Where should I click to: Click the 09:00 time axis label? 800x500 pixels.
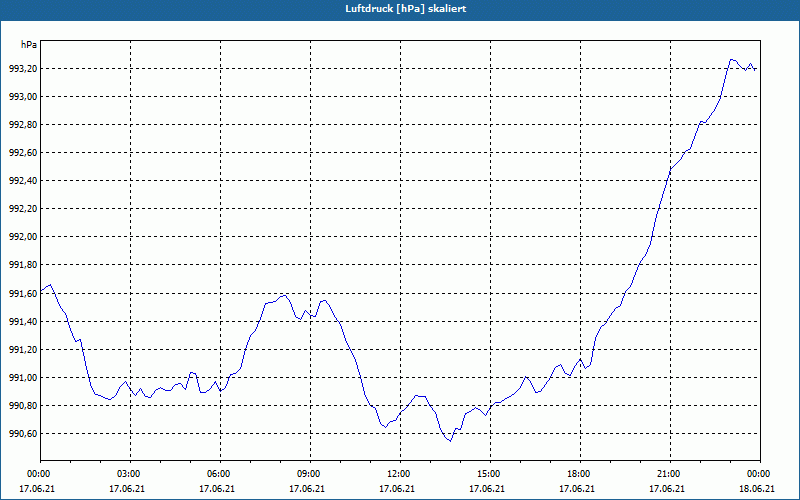point(310,474)
